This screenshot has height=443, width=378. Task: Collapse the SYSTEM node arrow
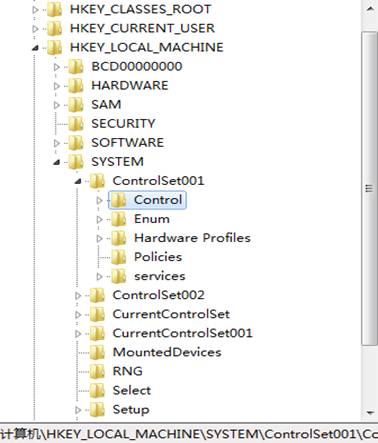pos(57,163)
